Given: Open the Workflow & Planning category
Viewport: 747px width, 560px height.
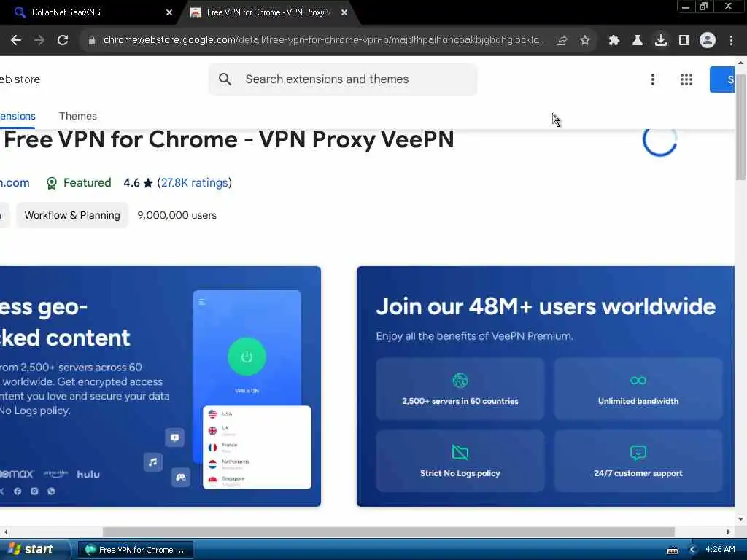Looking at the screenshot, I should coord(72,215).
